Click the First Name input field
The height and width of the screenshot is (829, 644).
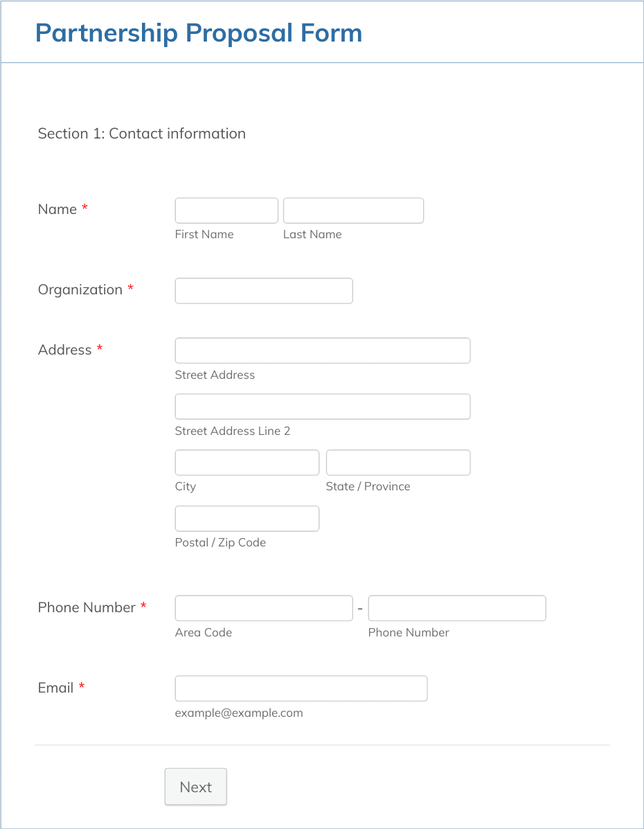coord(226,211)
